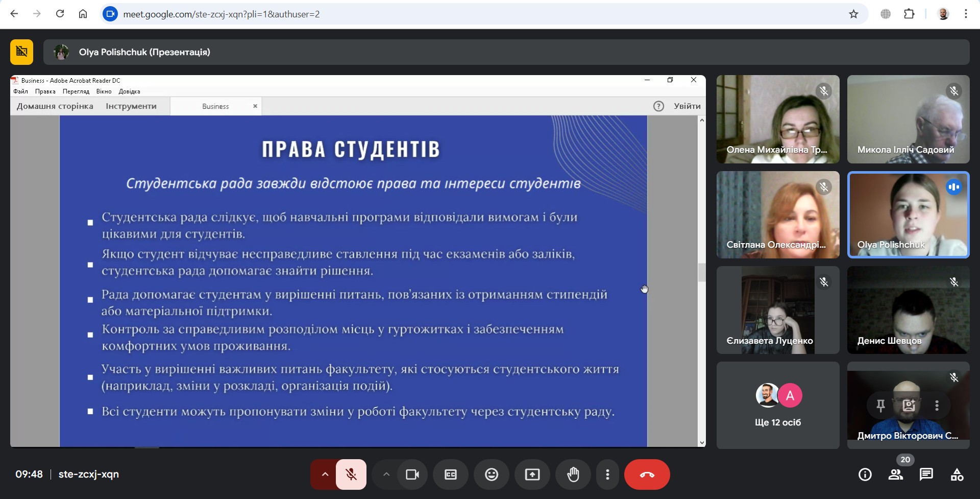This screenshot has height=499, width=980.
Task: Expand video settings arrow beside camera
Action: point(386,474)
